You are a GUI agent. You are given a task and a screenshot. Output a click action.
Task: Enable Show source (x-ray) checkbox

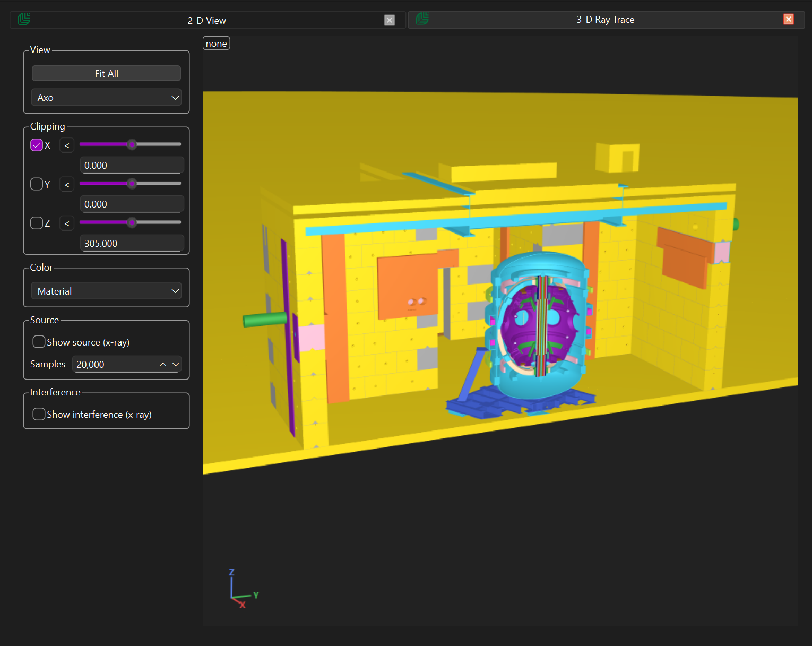point(39,342)
